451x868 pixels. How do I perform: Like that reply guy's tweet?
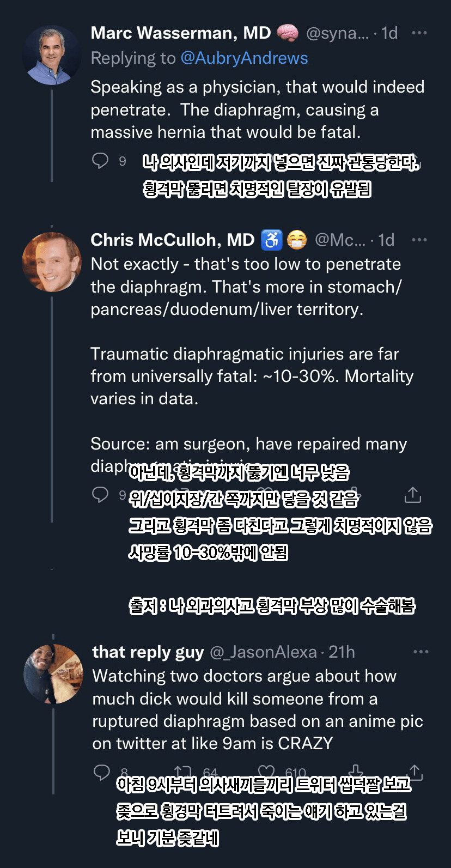pos(266,772)
